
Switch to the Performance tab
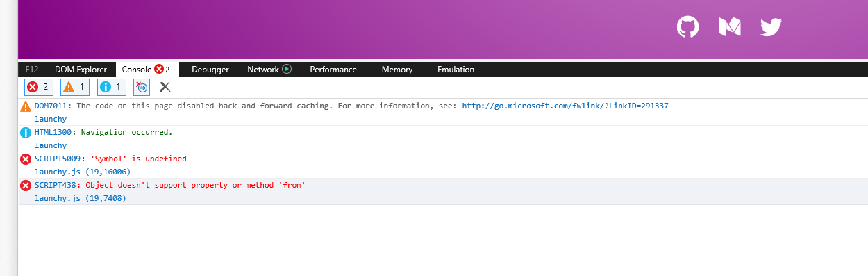click(333, 70)
